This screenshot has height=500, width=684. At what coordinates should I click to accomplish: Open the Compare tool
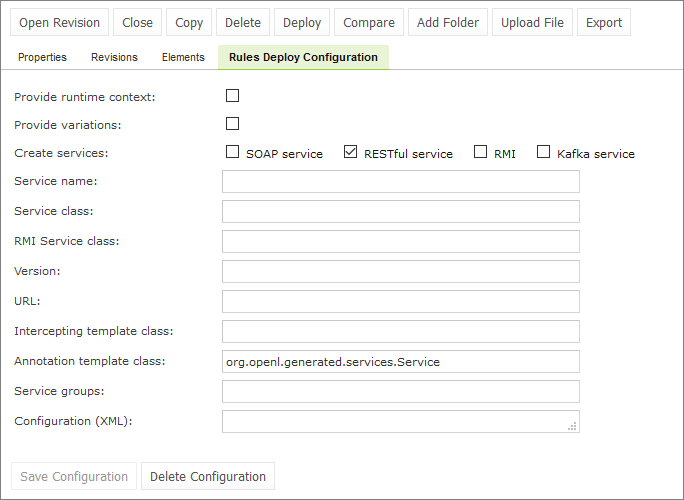point(368,23)
